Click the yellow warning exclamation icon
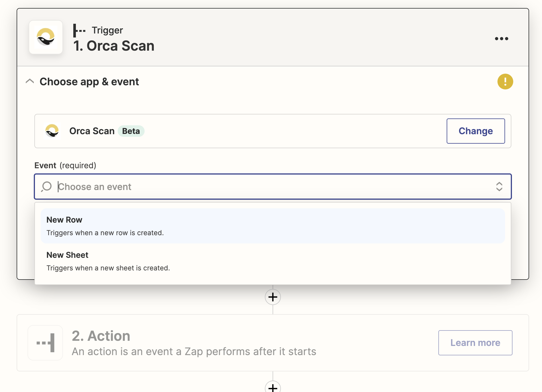This screenshot has height=392, width=542. point(505,82)
